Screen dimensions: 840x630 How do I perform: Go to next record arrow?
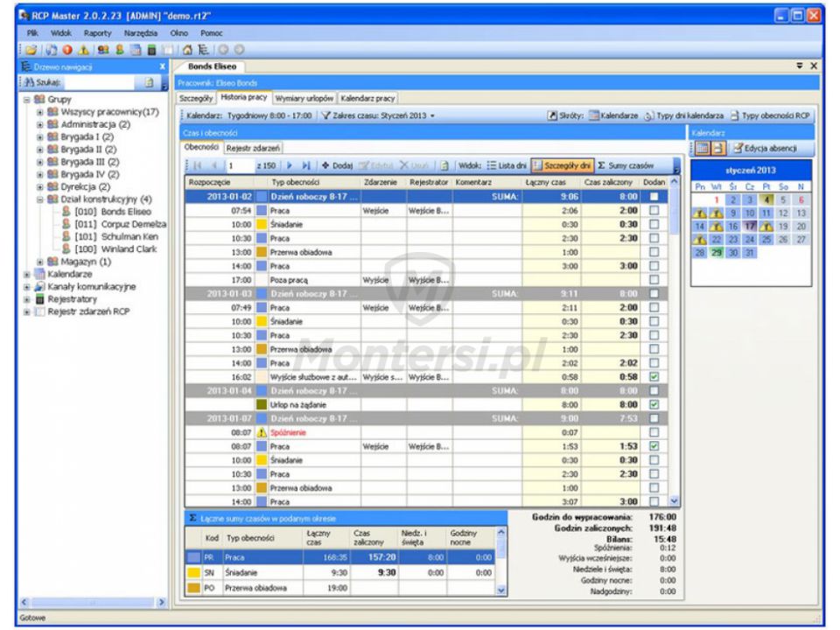290,165
